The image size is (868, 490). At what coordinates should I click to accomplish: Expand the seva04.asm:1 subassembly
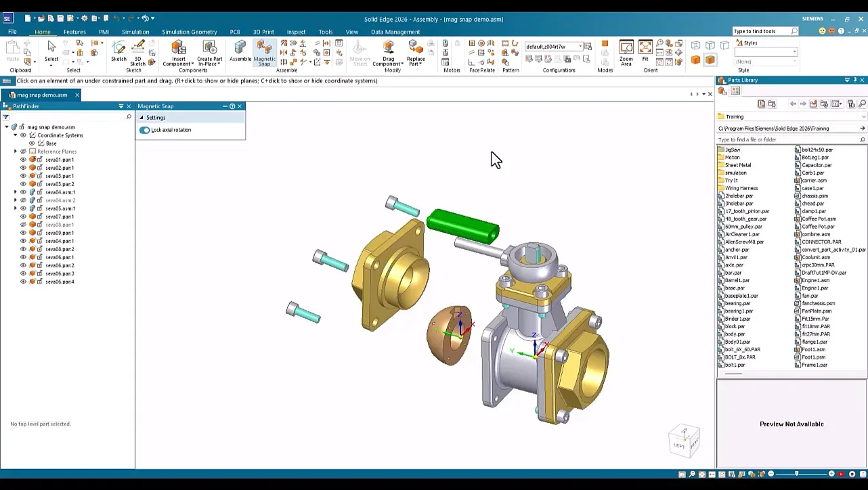(x=16, y=192)
